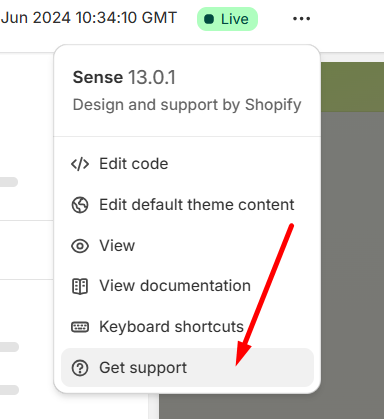Click the green Live status badge text
This screenshot has width=384, height=419.
235,19
